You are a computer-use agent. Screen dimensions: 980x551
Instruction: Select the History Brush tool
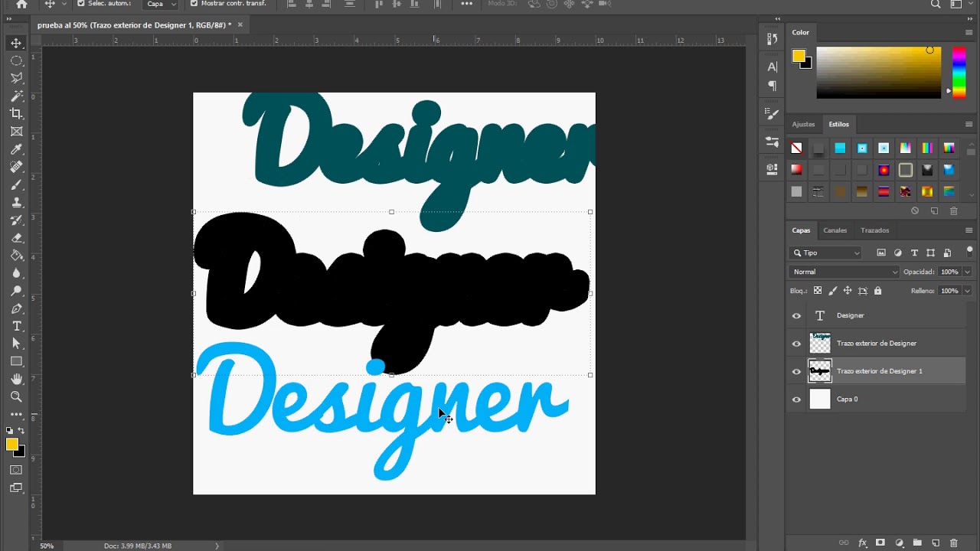coord(16,220)
